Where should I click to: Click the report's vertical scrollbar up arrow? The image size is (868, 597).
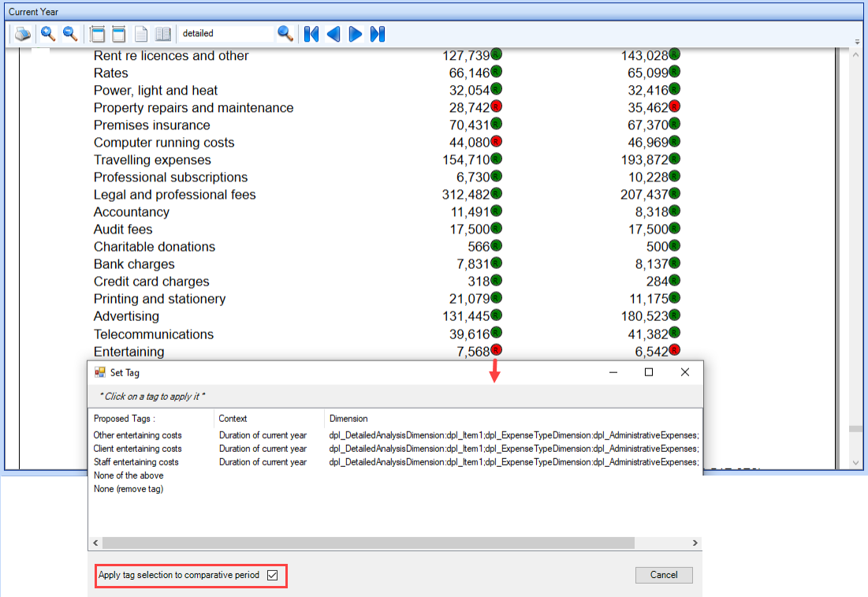tap(856, 55)
